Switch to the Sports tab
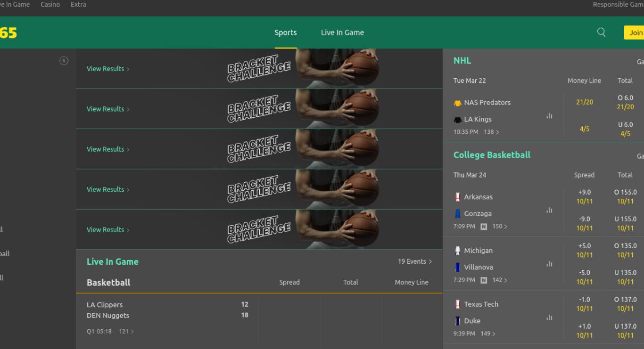 [x=286, y=32]
